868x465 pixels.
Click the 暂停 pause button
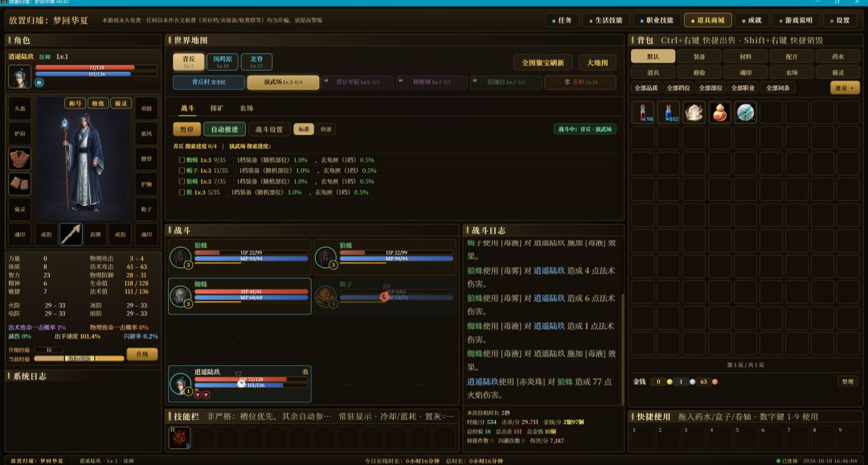pos(187,130)
